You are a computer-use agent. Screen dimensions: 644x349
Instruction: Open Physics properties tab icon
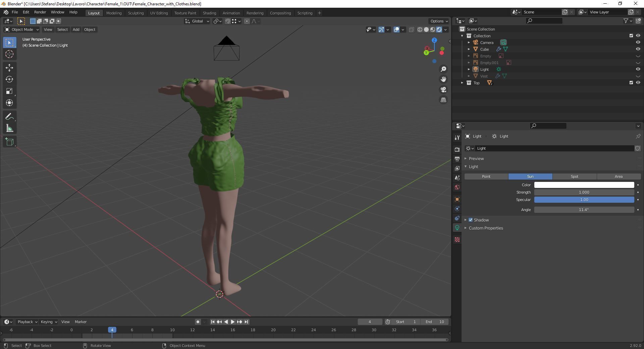click(457, 209)
